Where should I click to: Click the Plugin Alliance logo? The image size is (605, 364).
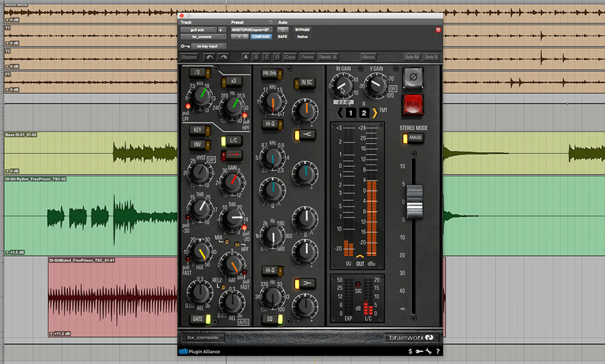(x=200, y=351)
